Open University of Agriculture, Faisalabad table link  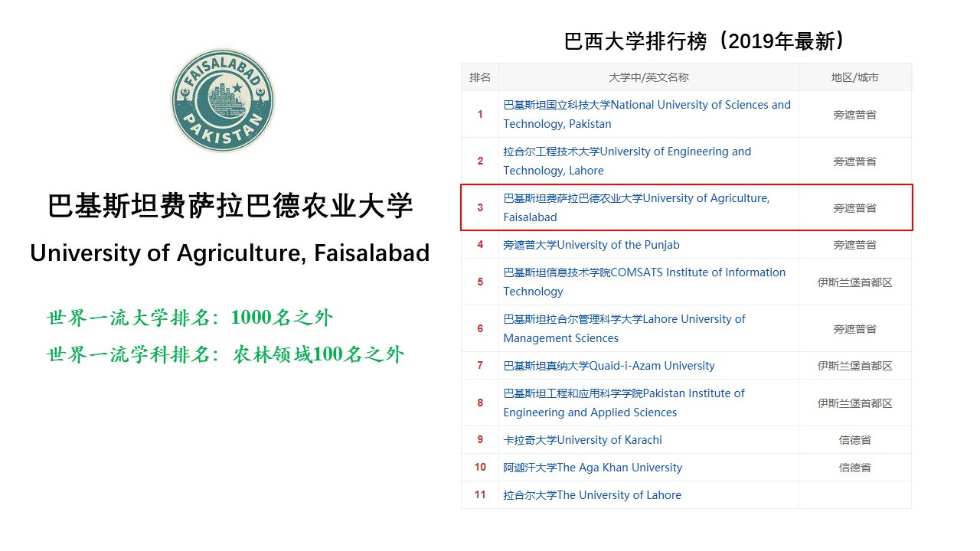(x=636, y=207)
